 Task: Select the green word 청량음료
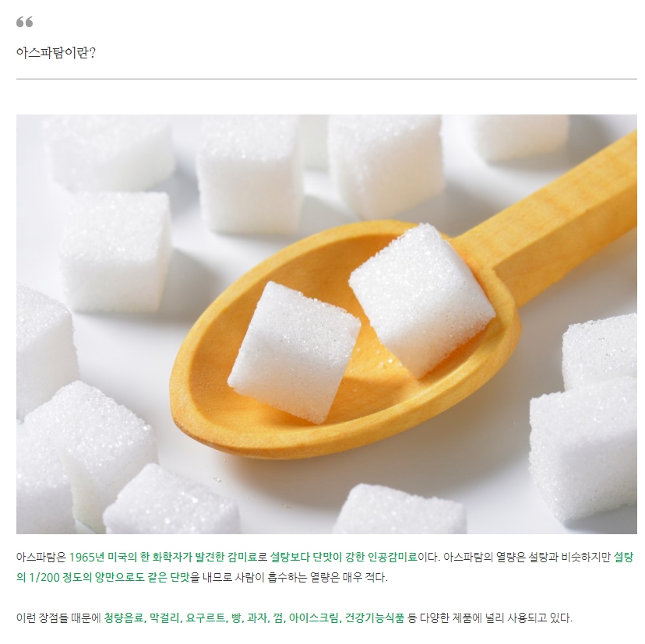pyautogui.click(x=124, y=618)
